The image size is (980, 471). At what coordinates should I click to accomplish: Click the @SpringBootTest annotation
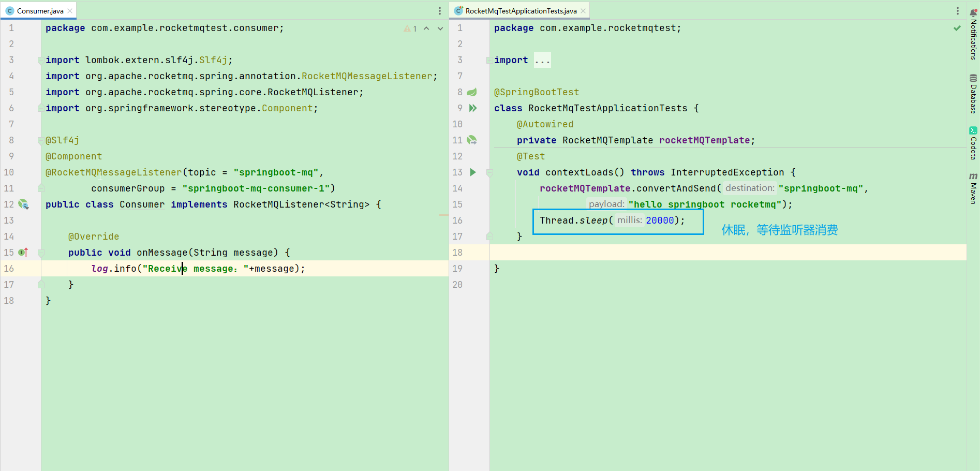click(537, 92)
